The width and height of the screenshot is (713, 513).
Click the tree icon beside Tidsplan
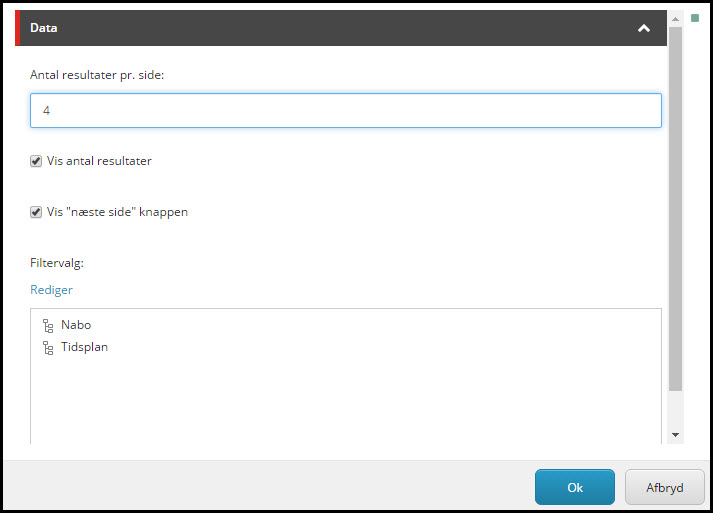pyautogui.click(x=48, y=347)
